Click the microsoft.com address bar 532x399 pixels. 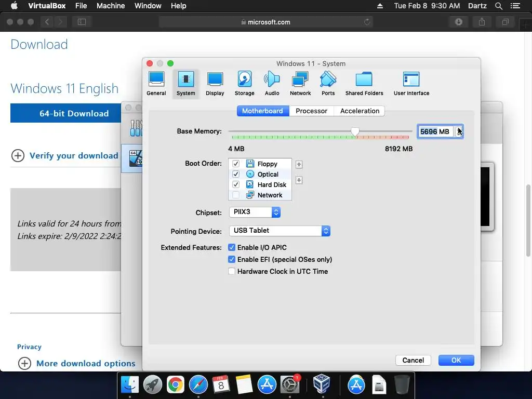point(266,22)
